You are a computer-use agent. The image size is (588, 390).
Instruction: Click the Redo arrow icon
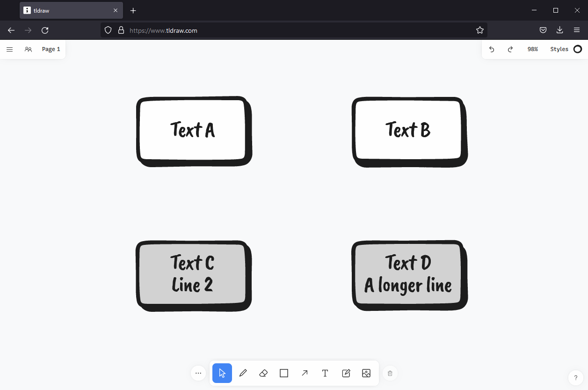[x=510, y=49]
